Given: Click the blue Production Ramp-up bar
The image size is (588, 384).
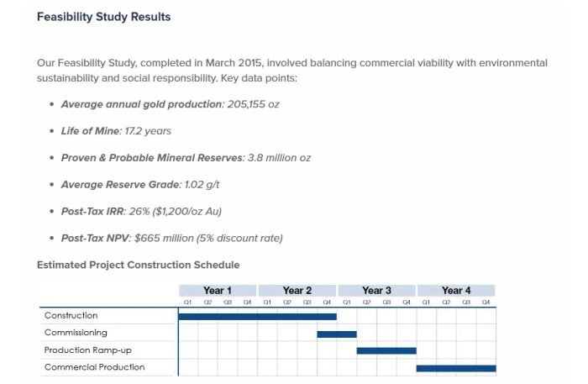Looking at the screenshot, I should coord(386,350).
